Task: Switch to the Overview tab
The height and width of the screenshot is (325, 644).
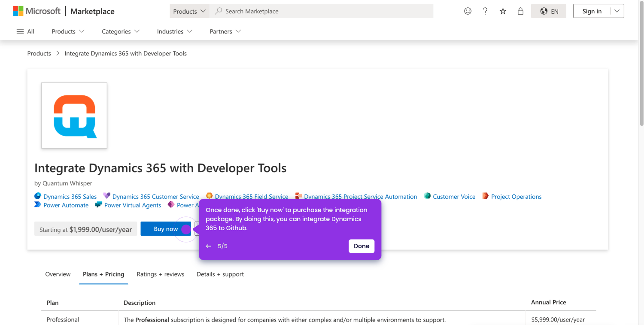Action: [58, 274]
